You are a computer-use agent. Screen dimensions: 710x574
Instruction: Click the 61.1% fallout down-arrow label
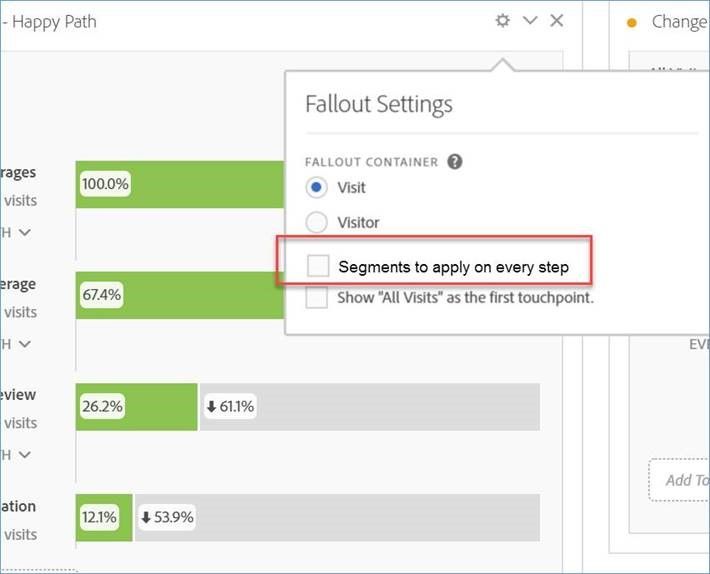pyautogui.click(x=230, y=407)
